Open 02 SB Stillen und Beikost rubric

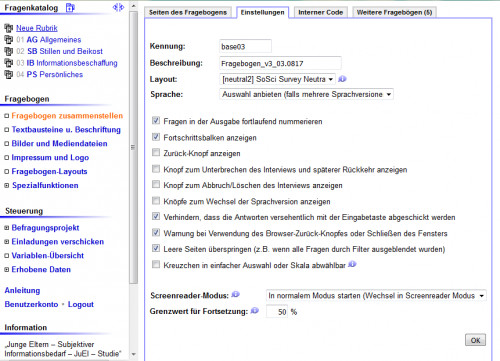[59, 51]
